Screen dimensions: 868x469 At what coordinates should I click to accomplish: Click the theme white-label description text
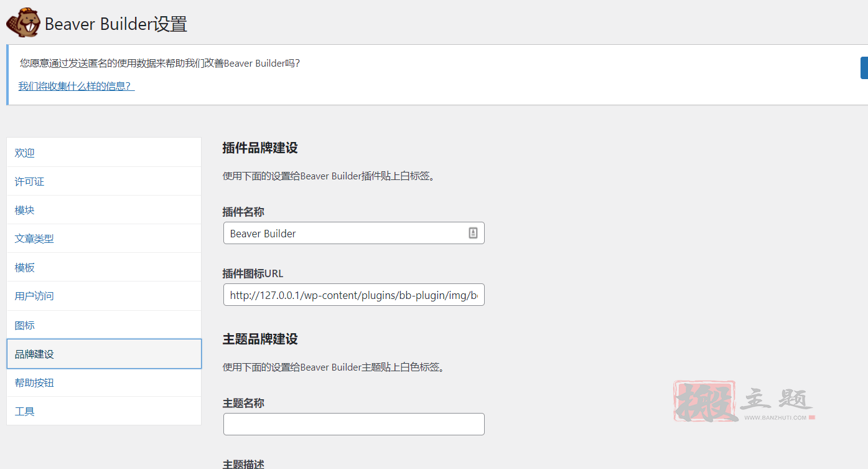click(333, 367)
